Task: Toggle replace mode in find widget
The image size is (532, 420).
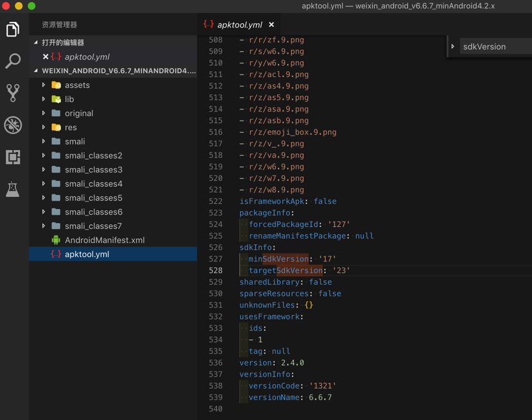Action: pos(452,46)
